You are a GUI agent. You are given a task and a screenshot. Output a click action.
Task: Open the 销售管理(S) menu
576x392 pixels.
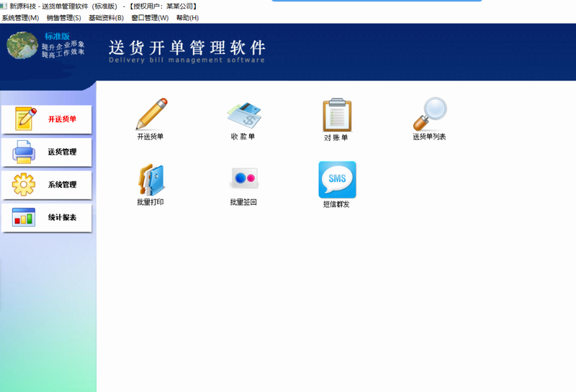[x=63, y=18]
